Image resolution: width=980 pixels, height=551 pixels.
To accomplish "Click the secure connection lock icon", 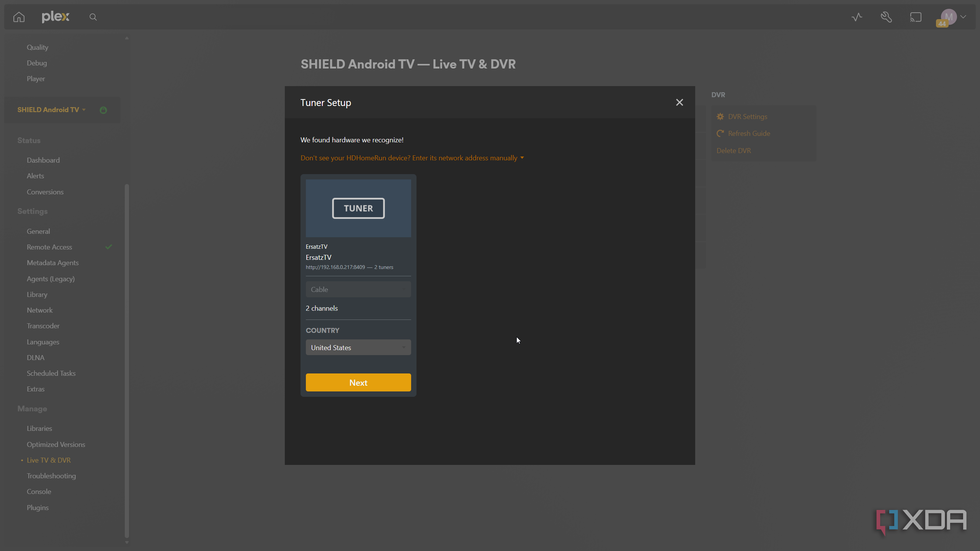I will [x=103, y=110].
